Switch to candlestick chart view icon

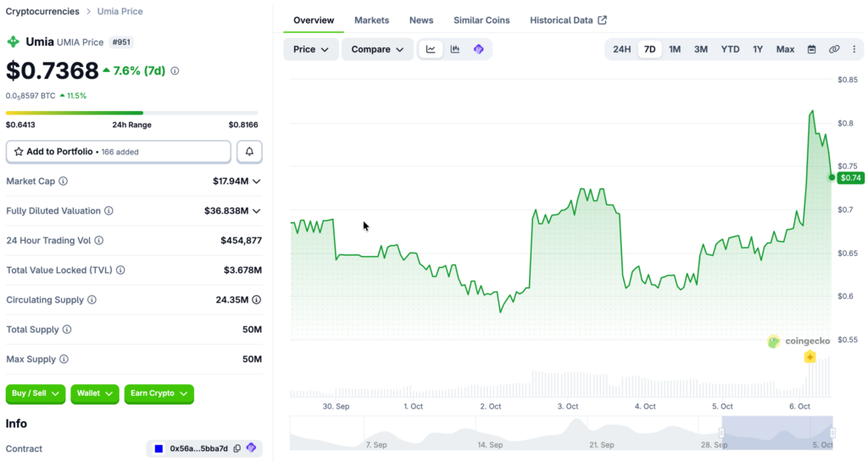(455, 49)
